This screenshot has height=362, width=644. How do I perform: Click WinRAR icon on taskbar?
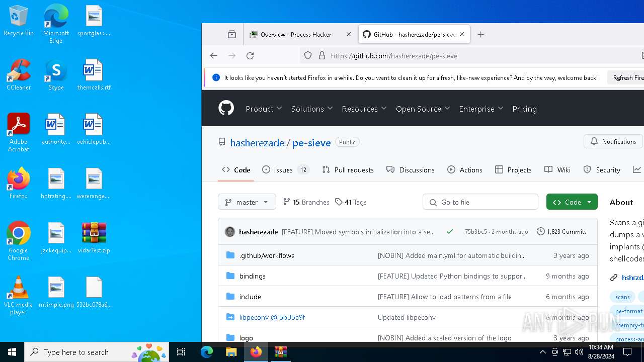click(280, 352)
